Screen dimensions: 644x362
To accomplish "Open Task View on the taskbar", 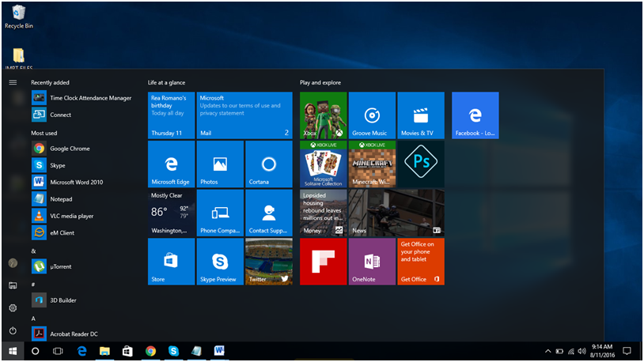I will pyautogui.click(x=58, y=351).
